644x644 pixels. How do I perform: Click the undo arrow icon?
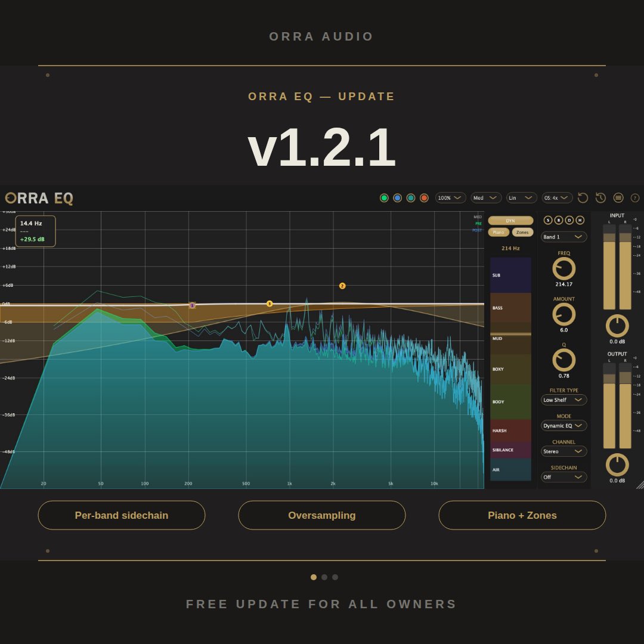(x=583, y=198)
